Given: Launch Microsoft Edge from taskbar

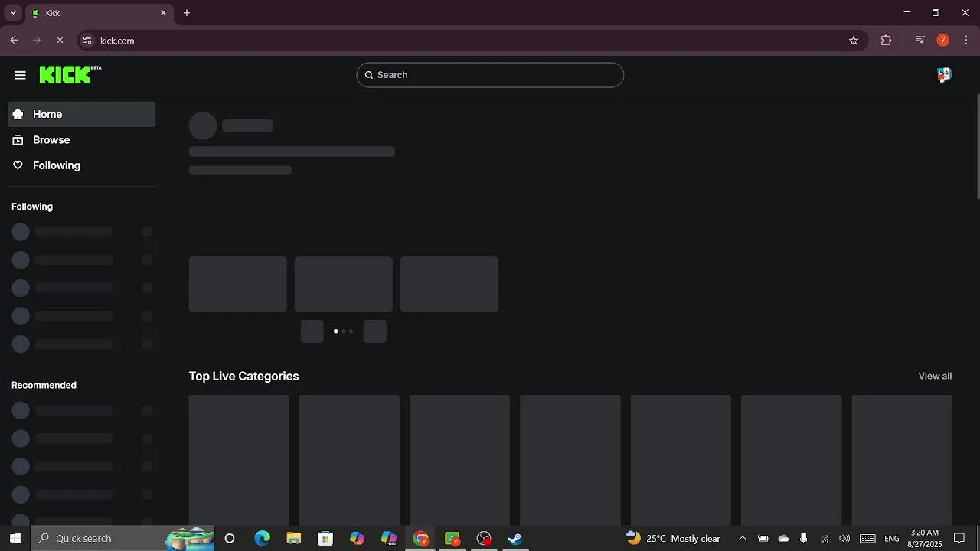Looking at the screenshot, I should (x=263, y=538).
